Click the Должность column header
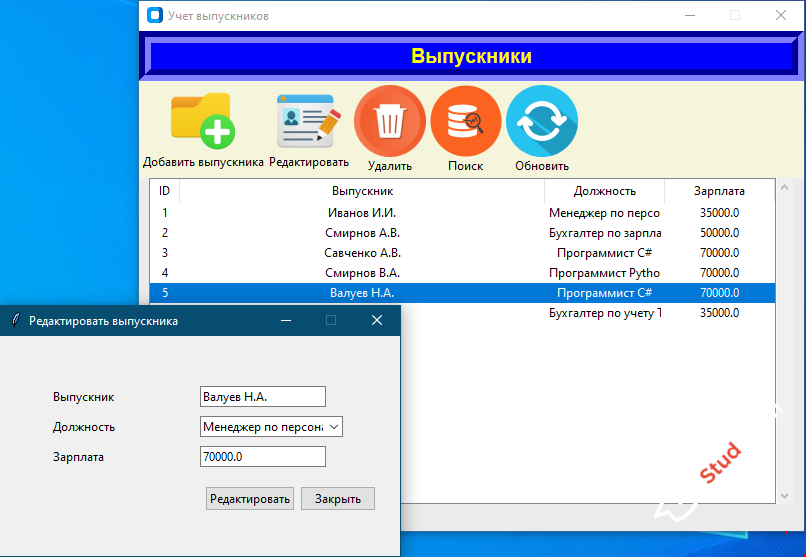Viewport: 806px width, 557px height. click(604, 191)
